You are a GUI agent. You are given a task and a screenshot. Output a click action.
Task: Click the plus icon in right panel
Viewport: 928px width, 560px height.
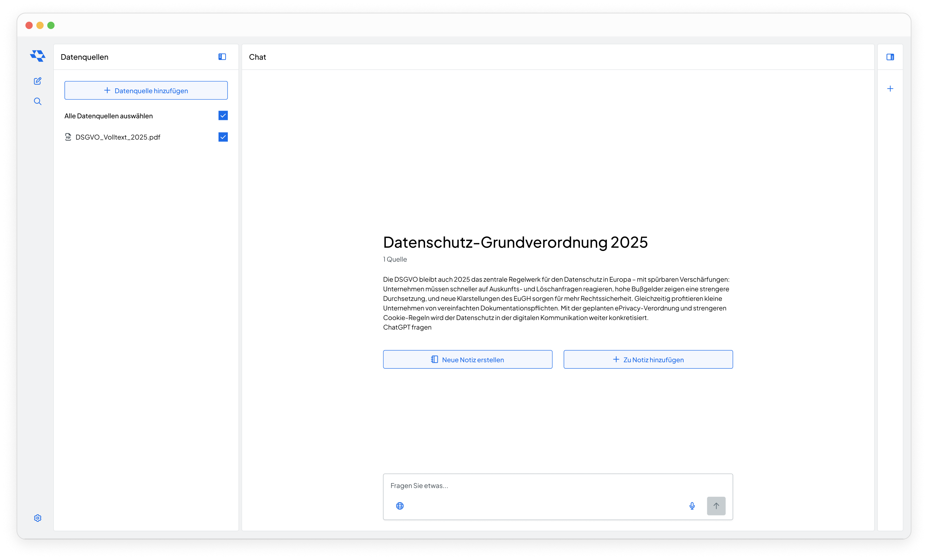pyautogui.click(x=890, y=89)
